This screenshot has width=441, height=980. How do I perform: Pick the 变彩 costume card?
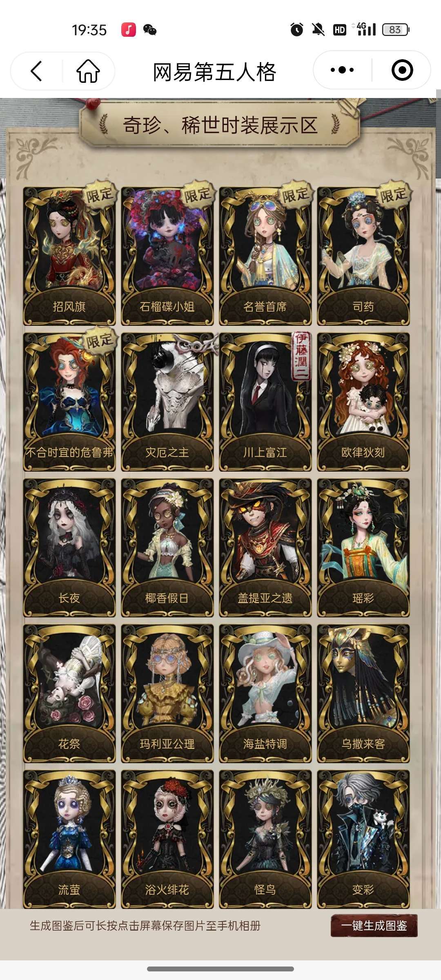tap(363, 839)
